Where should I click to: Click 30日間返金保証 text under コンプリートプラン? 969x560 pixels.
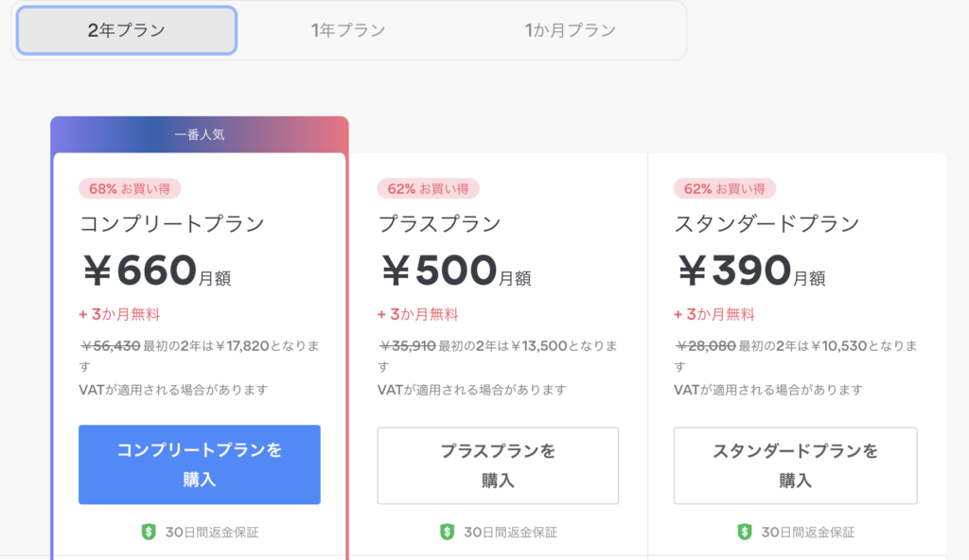212,533
